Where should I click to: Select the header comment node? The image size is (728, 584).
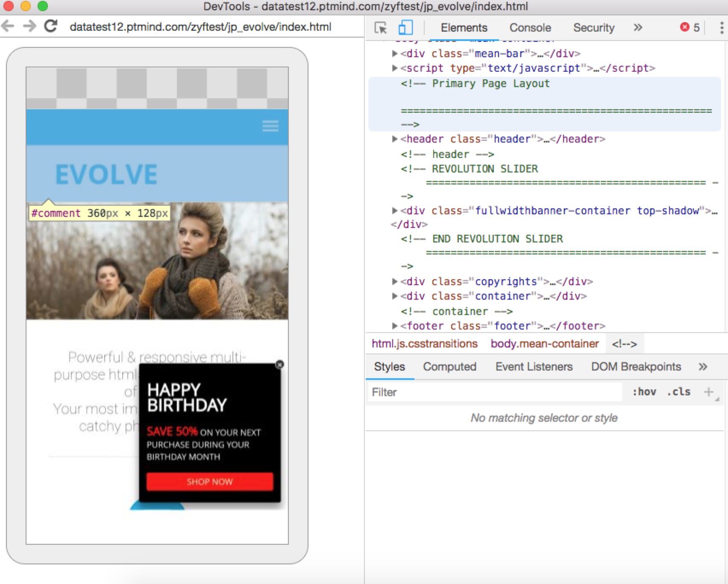pyautogui.click(x=448, y=154)
